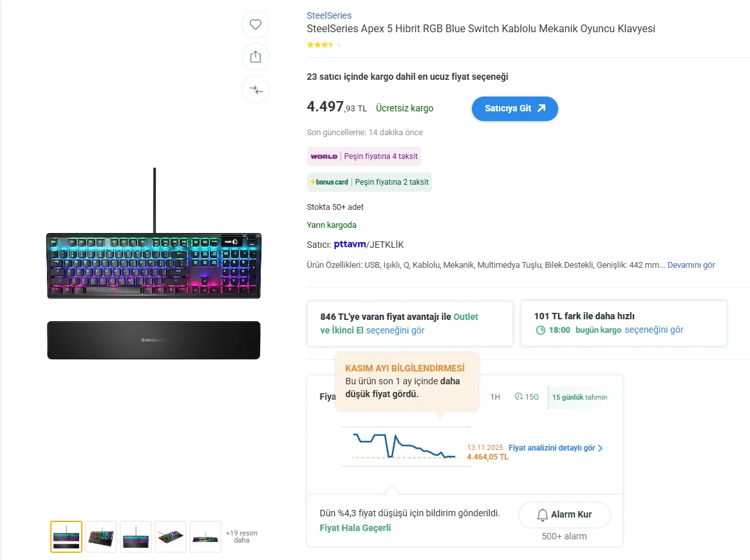The height and width of the screenshot is (560, 750).
Task: Switch price chart to 15G tab
Action: [527, 397]
